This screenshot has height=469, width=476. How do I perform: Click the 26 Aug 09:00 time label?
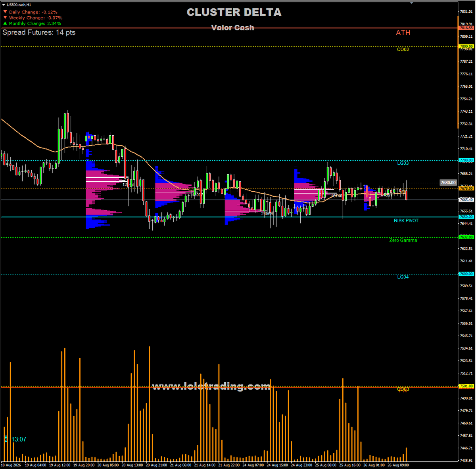tap(399, 465)
